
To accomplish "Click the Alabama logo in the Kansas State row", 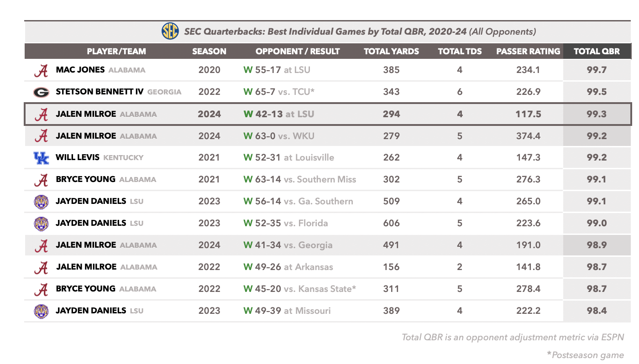I will (42, 289).
